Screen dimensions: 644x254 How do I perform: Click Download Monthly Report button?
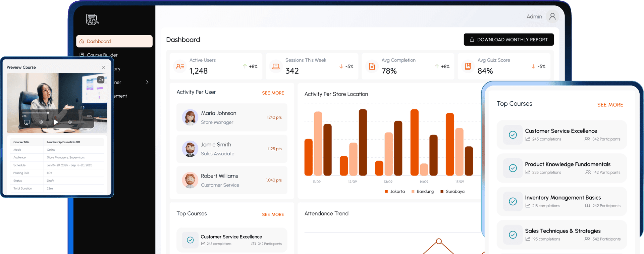coord(508,40)
